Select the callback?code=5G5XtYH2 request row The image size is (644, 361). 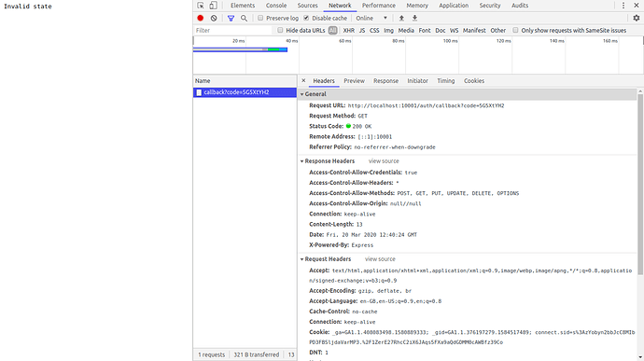coord(245,92)
